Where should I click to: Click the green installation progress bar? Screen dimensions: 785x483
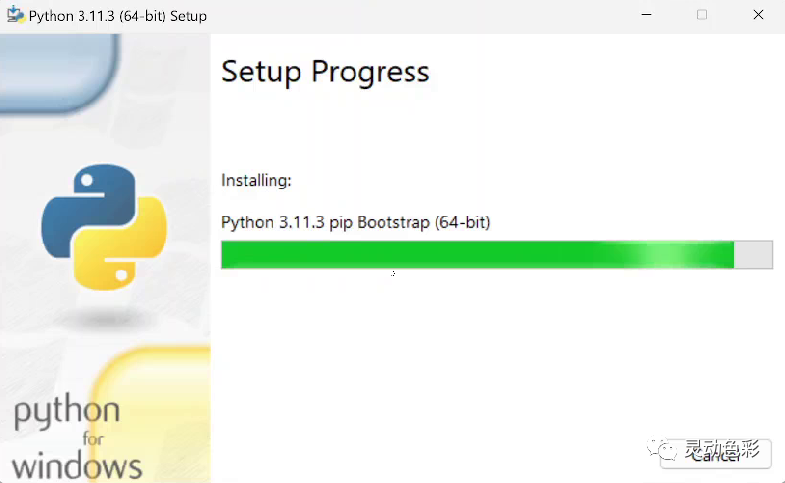click(x=497, y=255)
